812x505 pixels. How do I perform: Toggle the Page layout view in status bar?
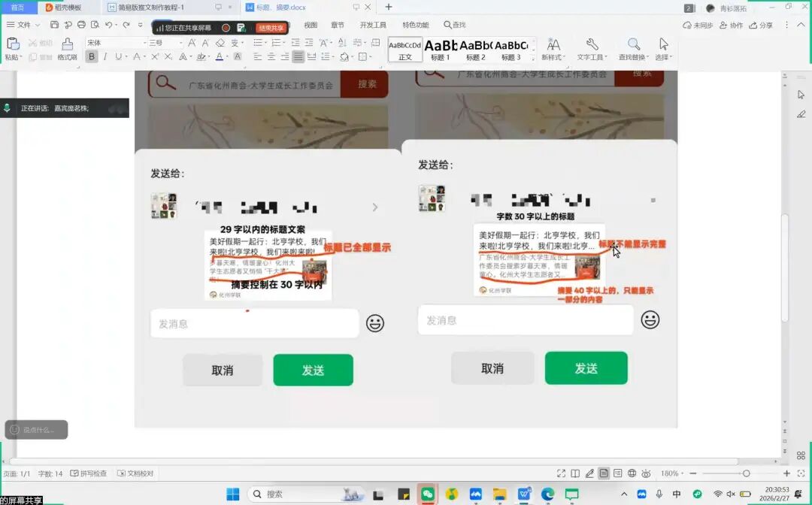click(x=604, y=473)
